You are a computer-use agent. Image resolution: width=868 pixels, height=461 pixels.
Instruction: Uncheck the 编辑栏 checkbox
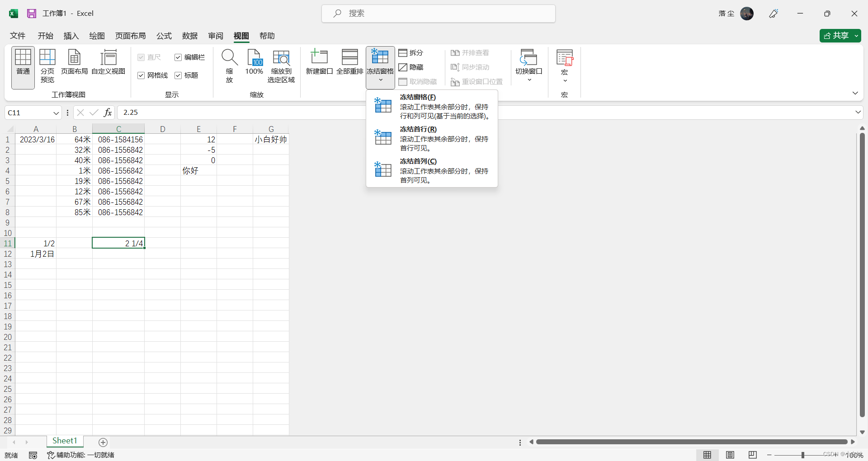point(178,57)
